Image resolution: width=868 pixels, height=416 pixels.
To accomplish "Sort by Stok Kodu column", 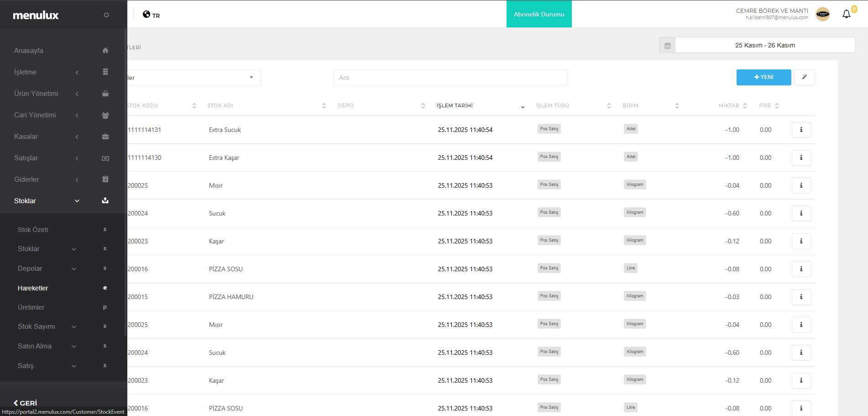I will pos(194,105).
